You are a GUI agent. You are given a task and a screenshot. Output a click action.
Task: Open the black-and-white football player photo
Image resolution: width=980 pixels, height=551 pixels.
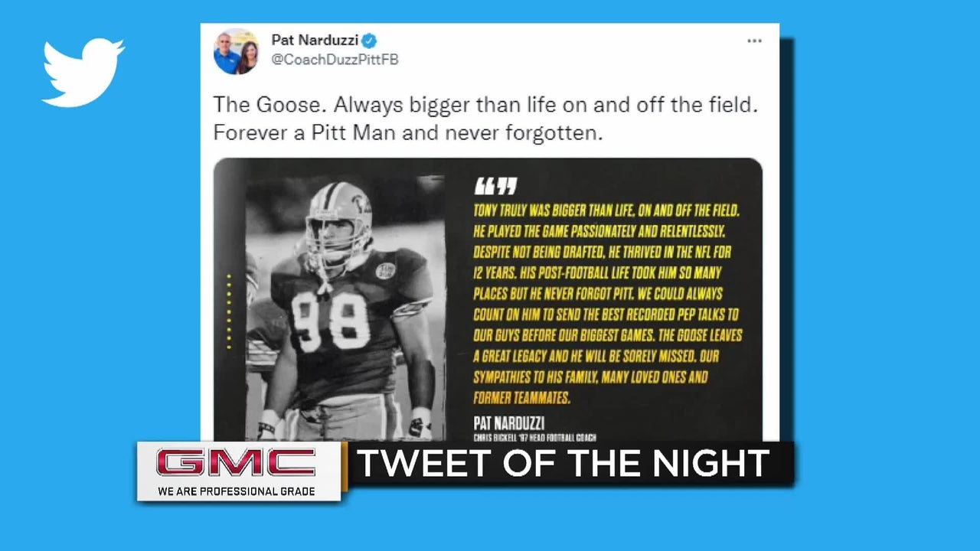(345, 306)
